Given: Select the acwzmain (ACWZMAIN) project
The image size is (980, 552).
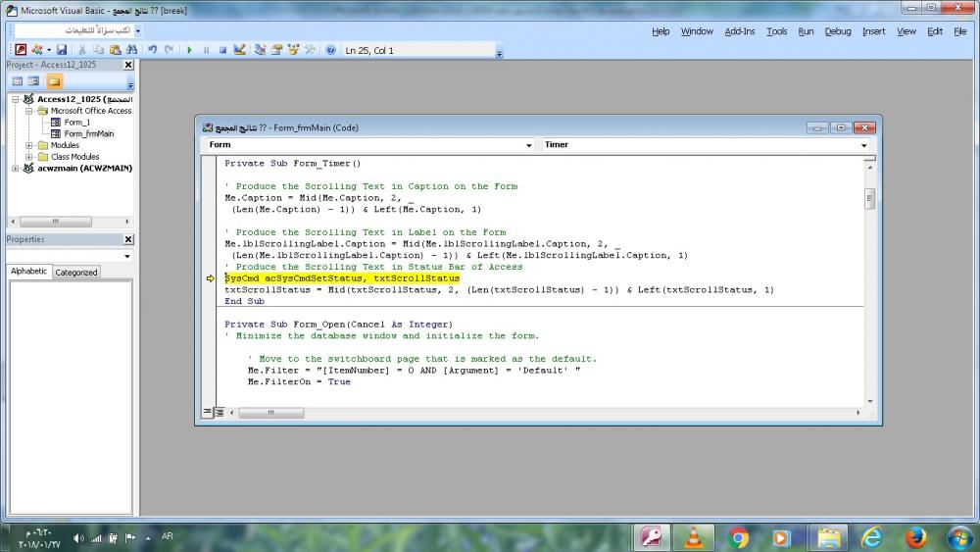Looking at the screenshot, I should 84,169.
